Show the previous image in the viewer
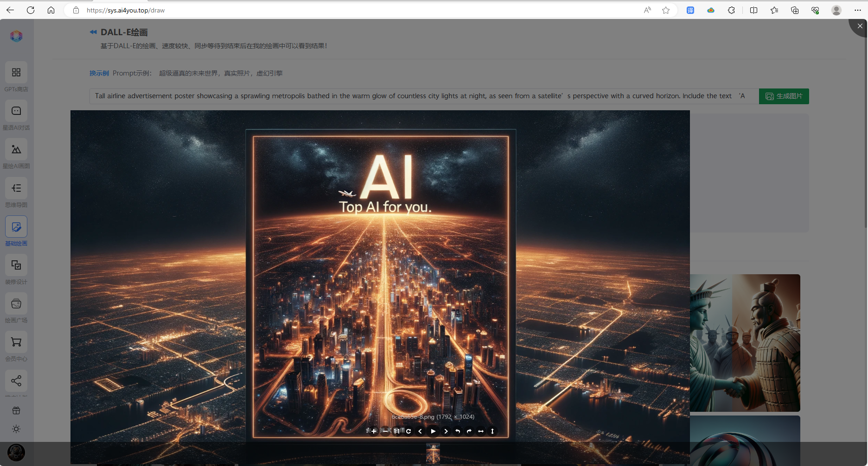Image resolution: width=868 pixels, height=466 pixels. click(x=420, y=431)
